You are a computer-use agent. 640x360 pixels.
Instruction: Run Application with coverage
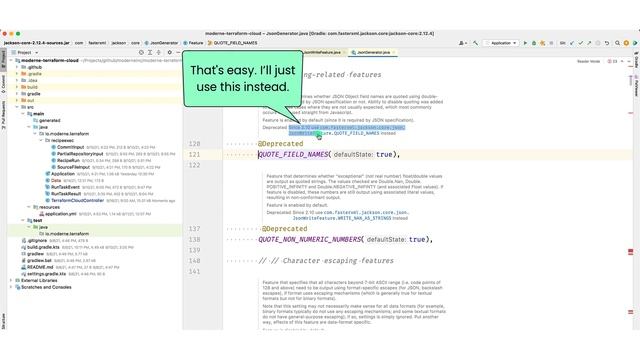coord(542,43)
